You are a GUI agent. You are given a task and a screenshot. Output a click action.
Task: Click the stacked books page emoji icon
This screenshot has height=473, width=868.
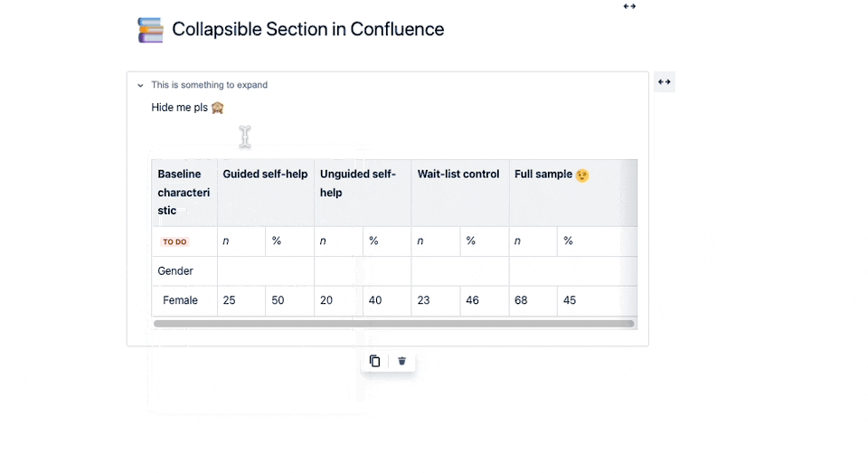[x=150, y=30]
